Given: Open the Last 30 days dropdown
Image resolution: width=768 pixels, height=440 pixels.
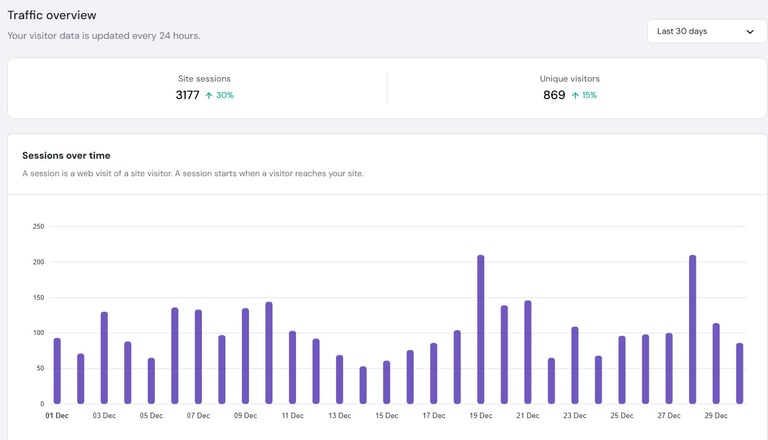Looking at the screenshot, I should pyautogui.click(x=706, y=31).
